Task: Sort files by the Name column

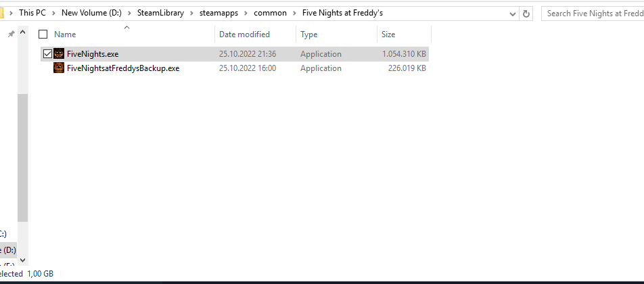Action: (x=65, y=34)
